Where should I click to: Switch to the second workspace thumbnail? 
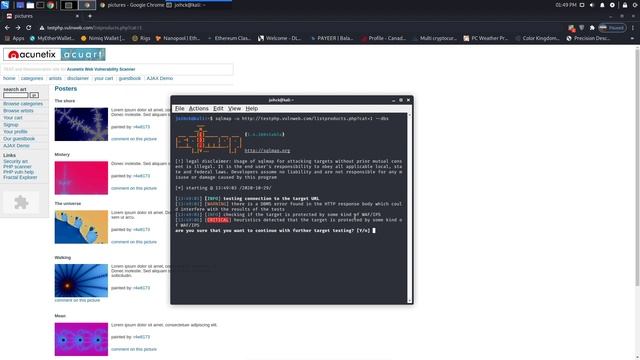87,5
